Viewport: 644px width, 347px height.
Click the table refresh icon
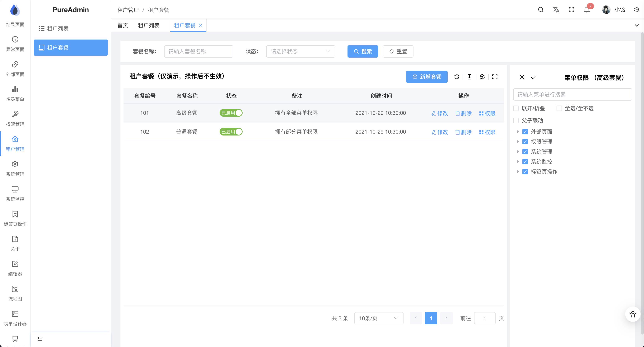(x=457, y=77)
